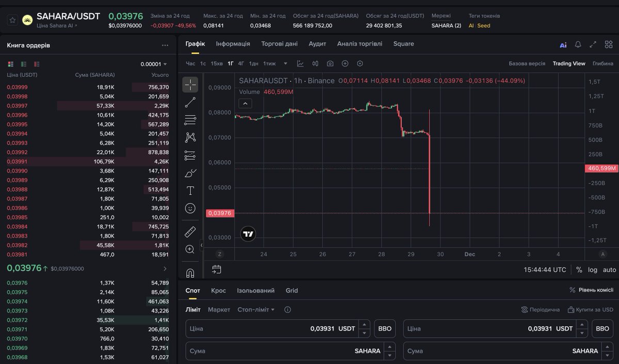Open the info icon beside Стоп-ліміт
This screenshot has height=364, width=619.
click(287, 310)
